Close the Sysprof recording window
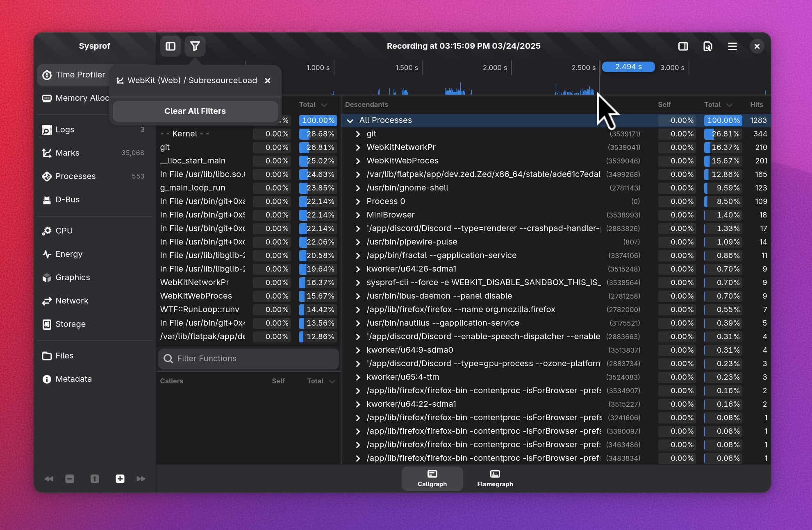Viewport: 812px width, 530px height. (x=757, y=46)
